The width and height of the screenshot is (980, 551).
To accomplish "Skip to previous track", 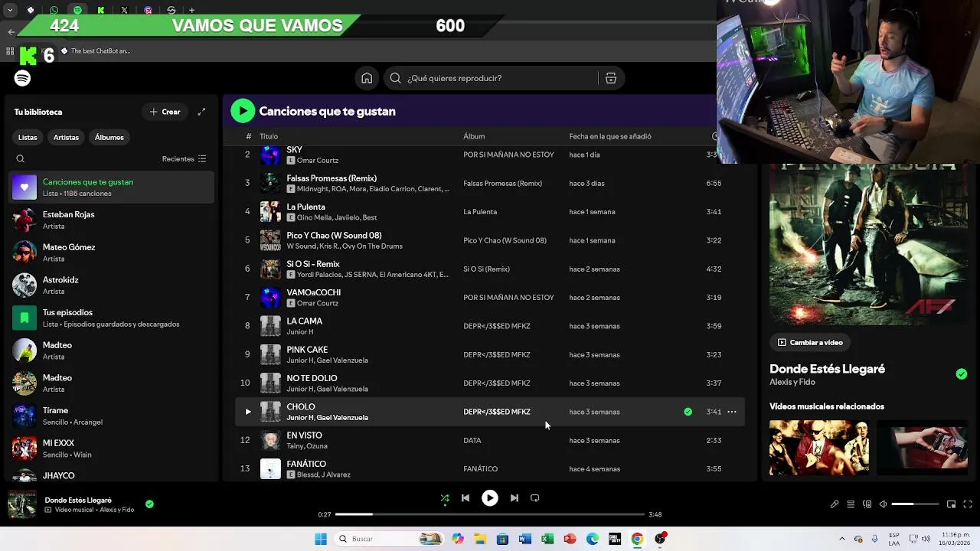I will coord(465,498).
